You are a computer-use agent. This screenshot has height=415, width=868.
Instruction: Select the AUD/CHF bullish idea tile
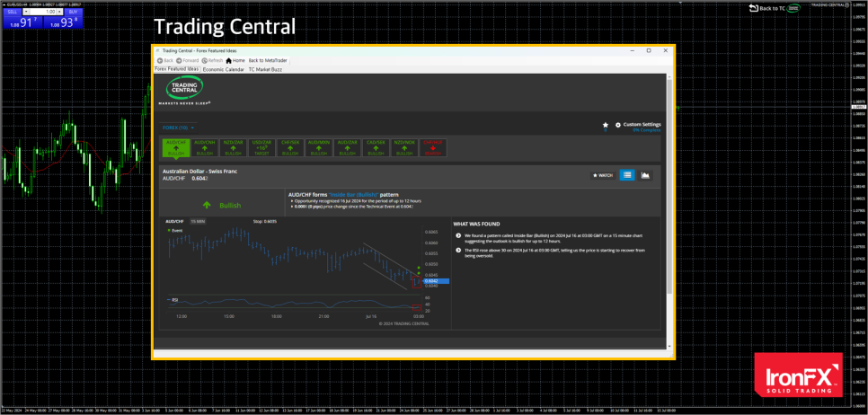click(176, 147)
